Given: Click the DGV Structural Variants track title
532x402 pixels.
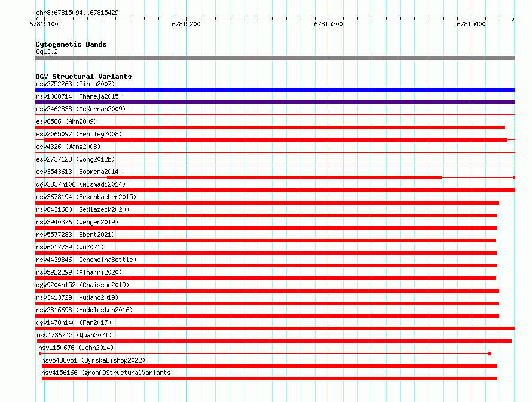Looking at the screenshot, I should coord(84,77).
